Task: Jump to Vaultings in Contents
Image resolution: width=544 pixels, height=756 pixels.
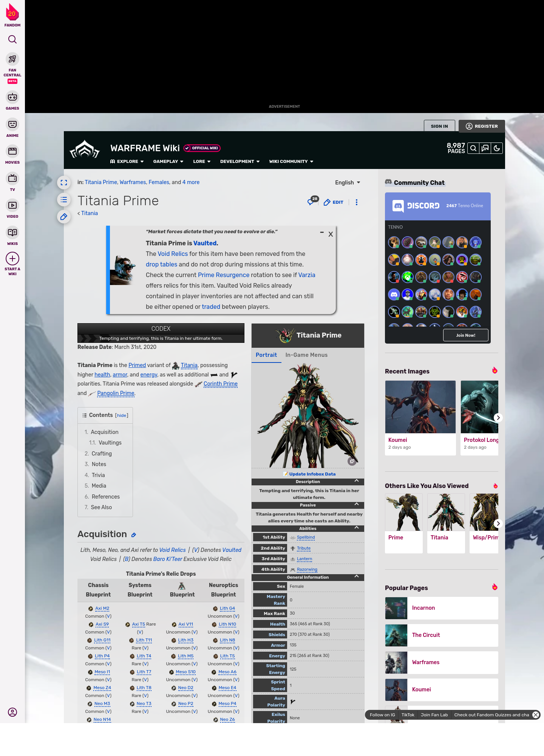Action: point(110,443)
